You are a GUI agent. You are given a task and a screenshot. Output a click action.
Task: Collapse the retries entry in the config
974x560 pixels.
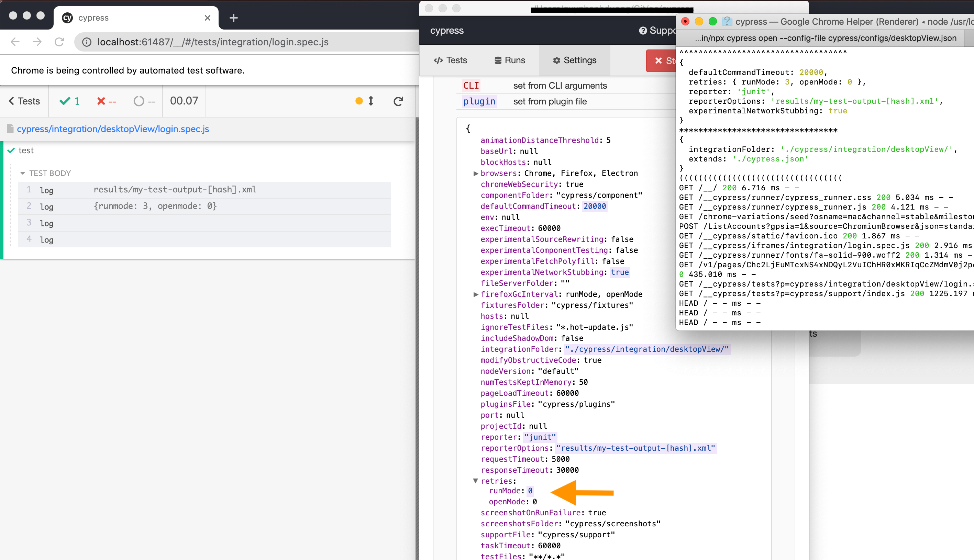point(476,481)
